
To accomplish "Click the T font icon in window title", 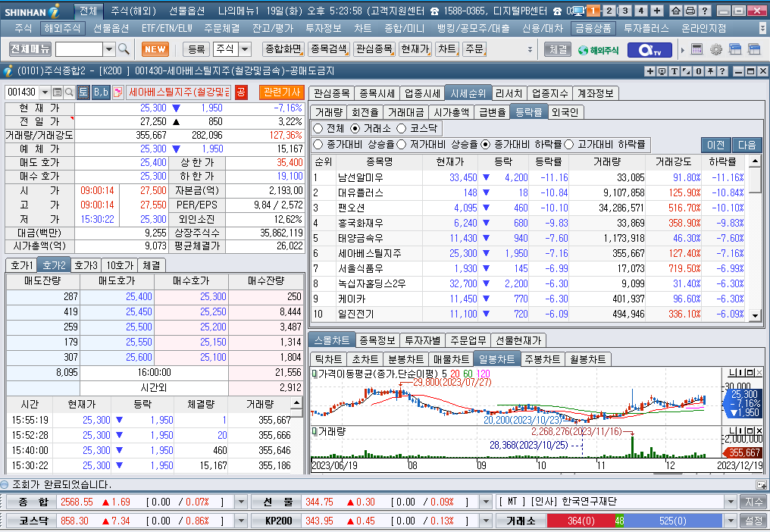I will pos(675,71).
